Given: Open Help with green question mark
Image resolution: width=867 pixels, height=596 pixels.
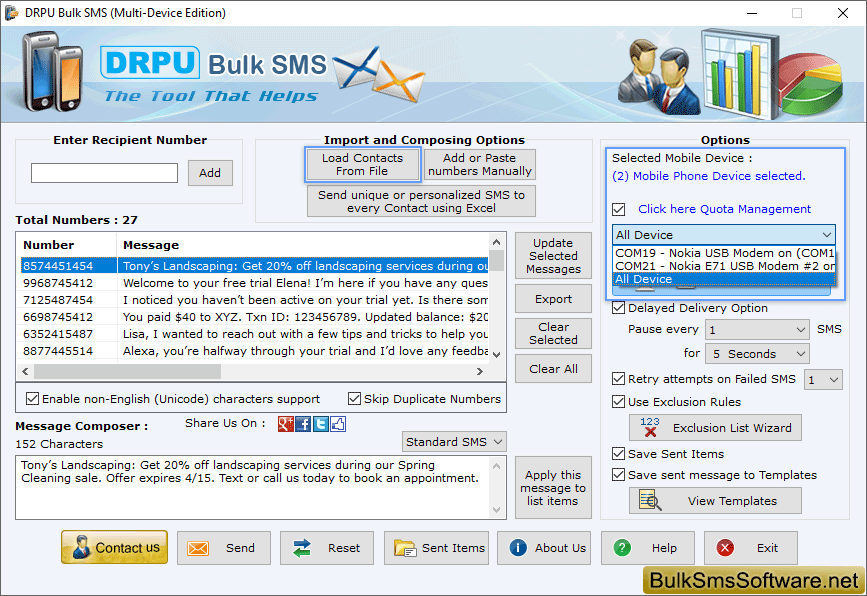Looking at the screenshot, I should [647, 548].
